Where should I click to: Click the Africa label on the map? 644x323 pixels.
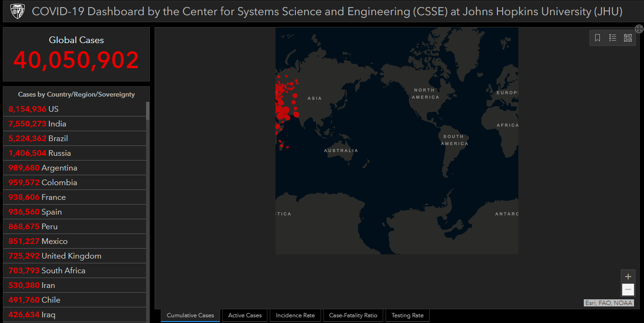507,126
